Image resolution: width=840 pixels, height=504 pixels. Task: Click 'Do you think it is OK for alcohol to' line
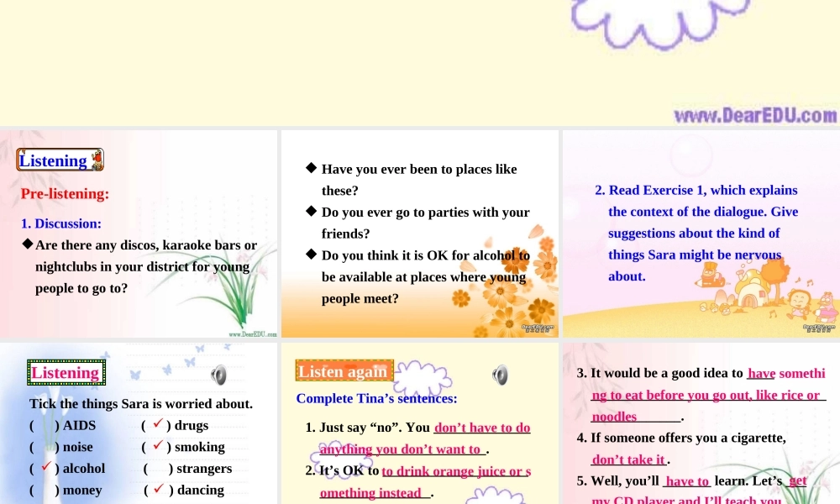425,255
